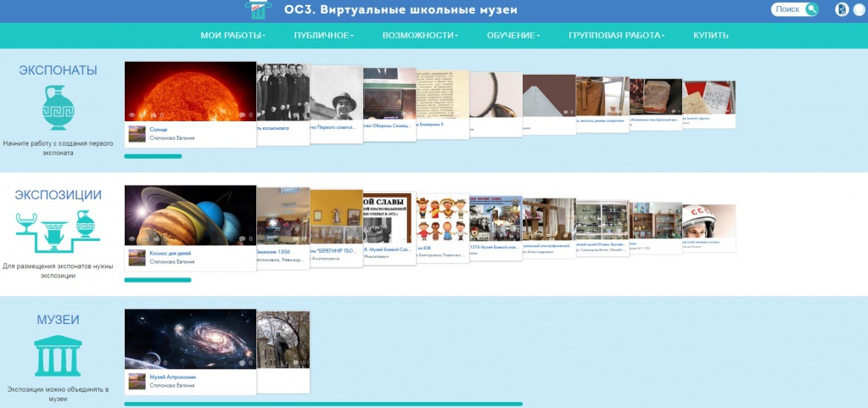The image size is (868, 408).
Task: Click the expositions row scroll bar indicator
Action: coord(158,280)
